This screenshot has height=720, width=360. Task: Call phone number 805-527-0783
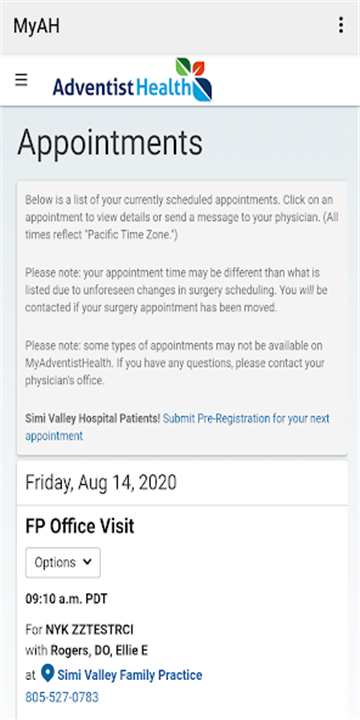click(62, 698)
